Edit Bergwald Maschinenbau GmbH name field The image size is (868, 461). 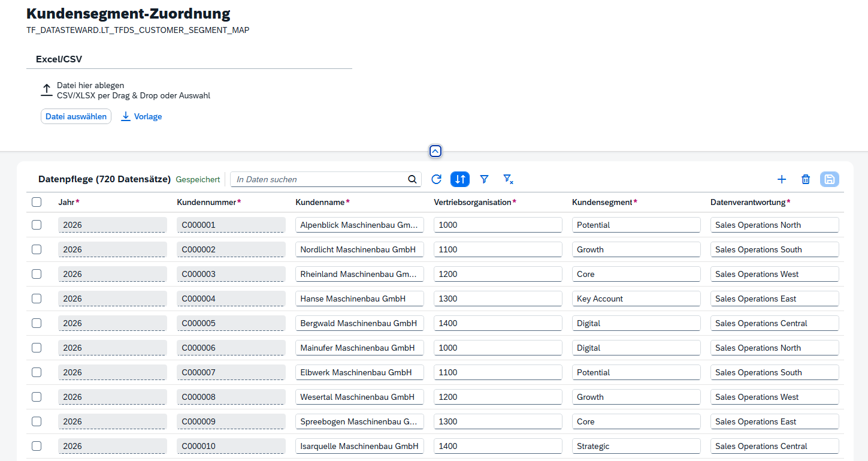tap(359, 323)
